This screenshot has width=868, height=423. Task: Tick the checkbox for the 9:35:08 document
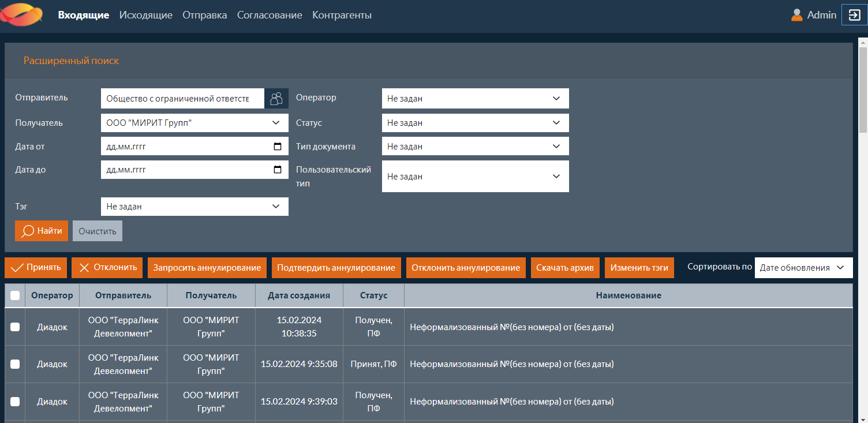15,364
